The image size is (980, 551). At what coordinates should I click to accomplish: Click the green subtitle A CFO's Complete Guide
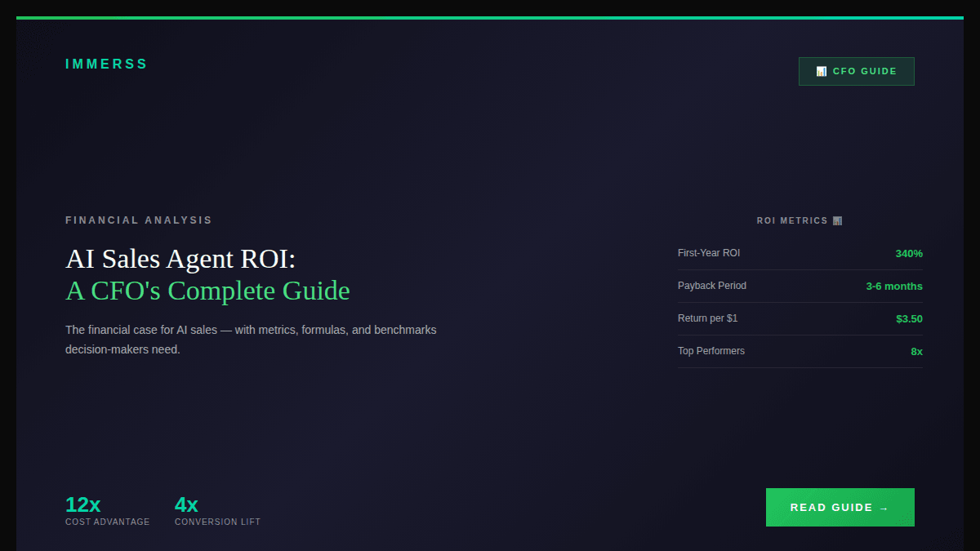click(x=207, y=291)
